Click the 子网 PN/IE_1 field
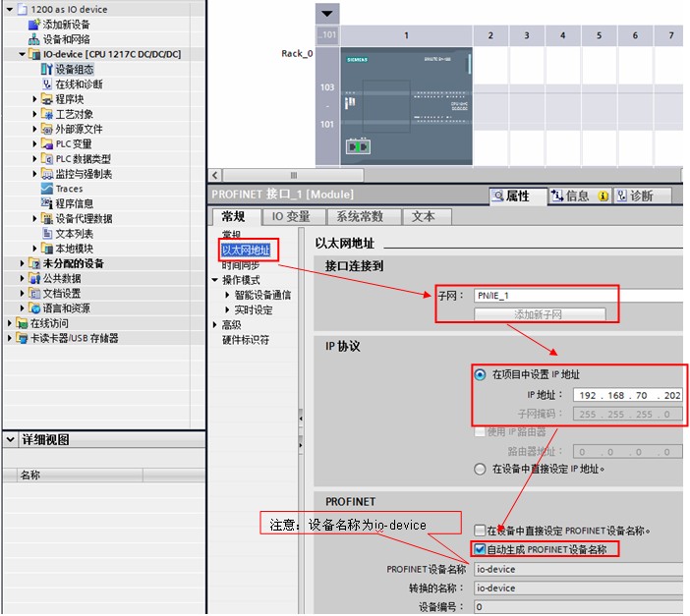This screenshot has width=690, height=616. pyautogui.click(x=578, y=296)
